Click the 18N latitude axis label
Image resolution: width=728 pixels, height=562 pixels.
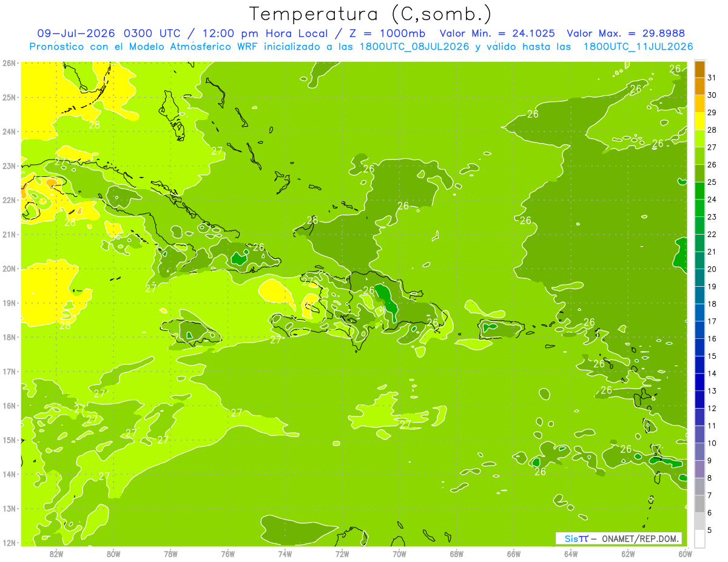(x=9, y=337)
